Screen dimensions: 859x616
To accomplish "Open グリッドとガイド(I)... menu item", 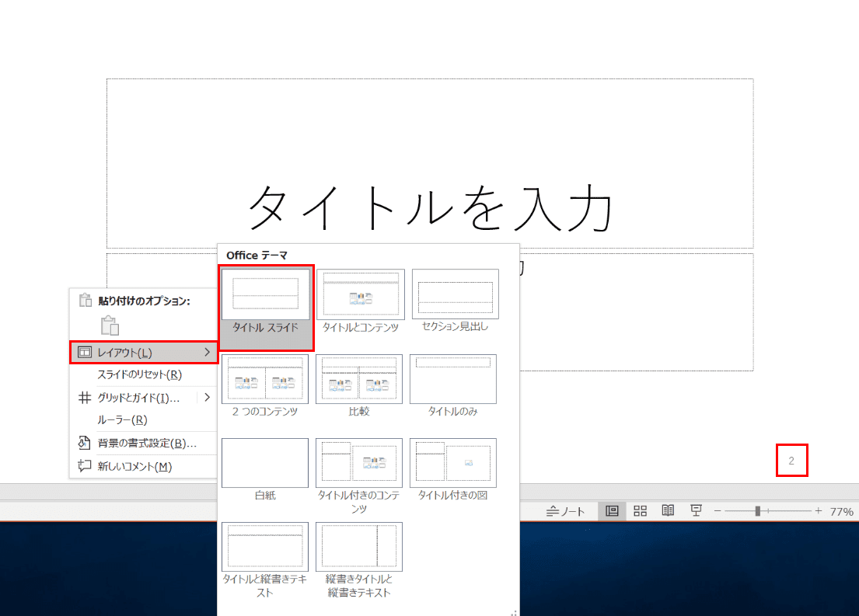I will [138, 398].
